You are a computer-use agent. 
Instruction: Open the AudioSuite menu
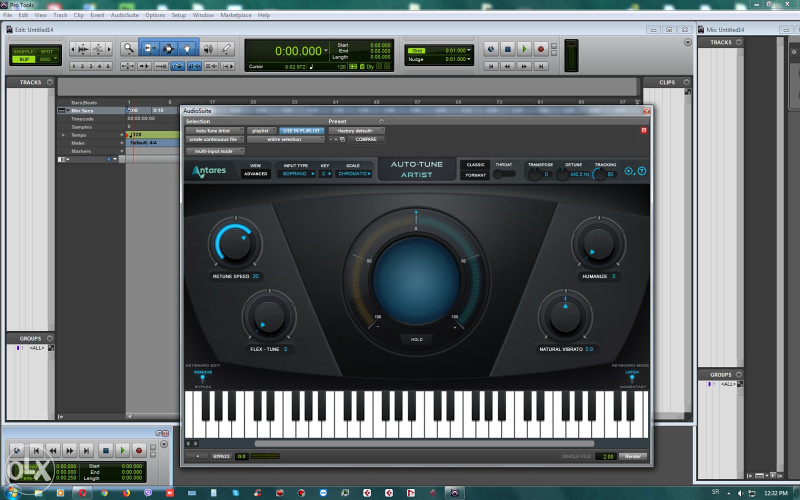click(125, 15)
